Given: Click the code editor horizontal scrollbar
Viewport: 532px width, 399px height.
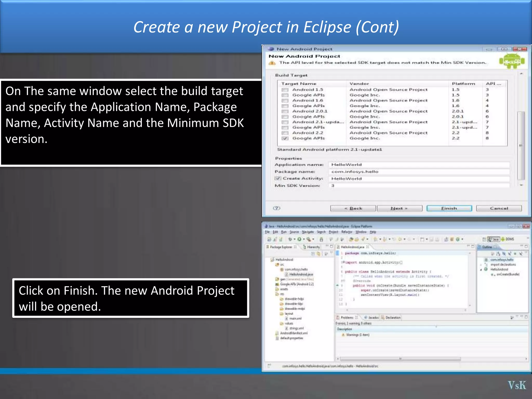Looking at the screenshot, I should pos(406,310).
